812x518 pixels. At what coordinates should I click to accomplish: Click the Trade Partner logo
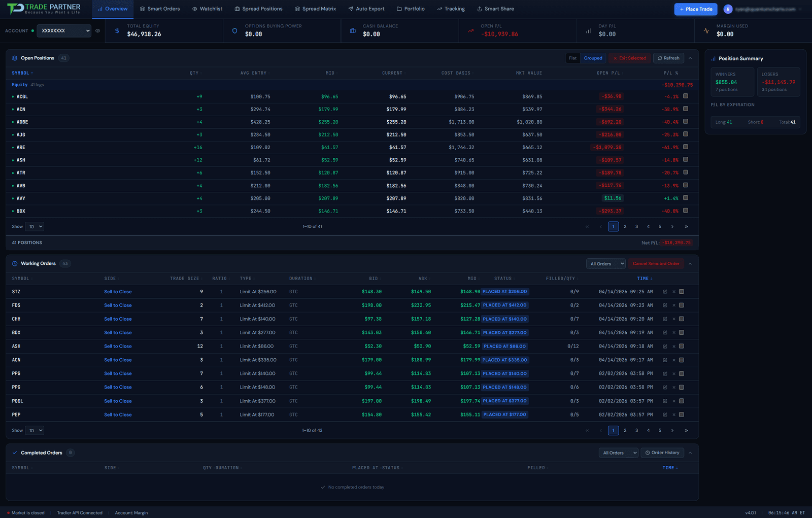(x=44, y=9)
